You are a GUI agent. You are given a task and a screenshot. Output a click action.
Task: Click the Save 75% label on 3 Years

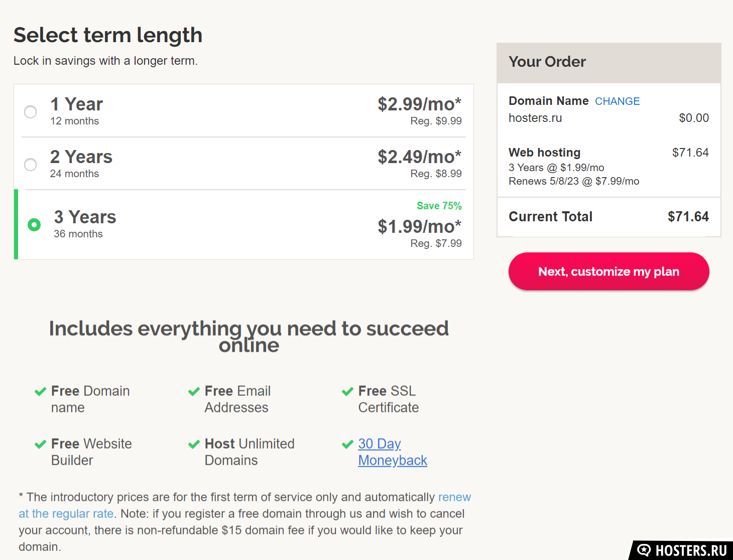(x=439, y=206)
